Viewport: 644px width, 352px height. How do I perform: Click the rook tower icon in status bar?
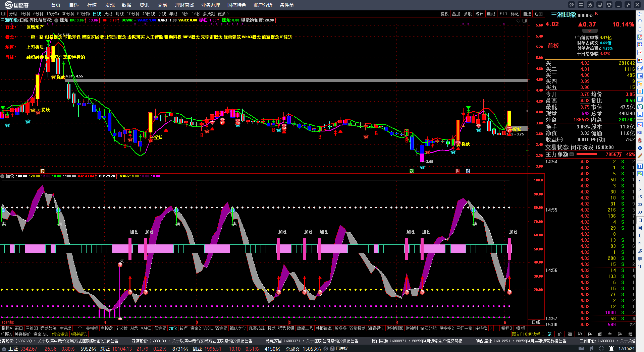click(611, 349)
